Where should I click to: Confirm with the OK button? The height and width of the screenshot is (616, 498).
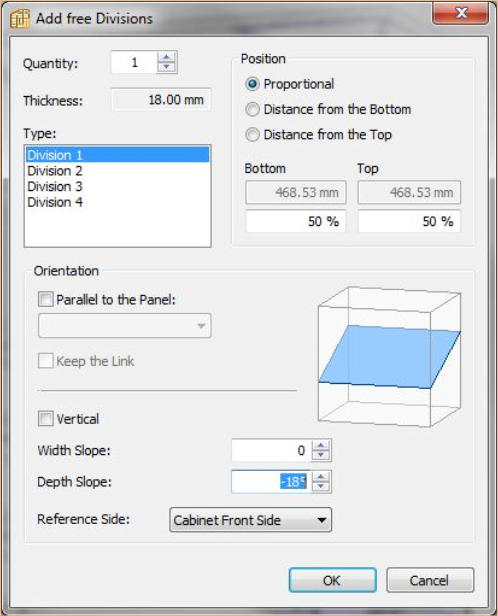[332, 580]
